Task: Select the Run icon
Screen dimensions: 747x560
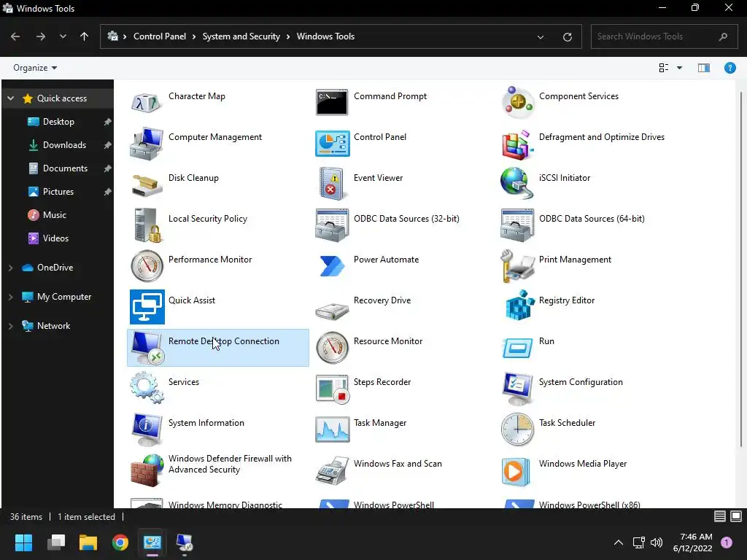Action: point(517,348)
